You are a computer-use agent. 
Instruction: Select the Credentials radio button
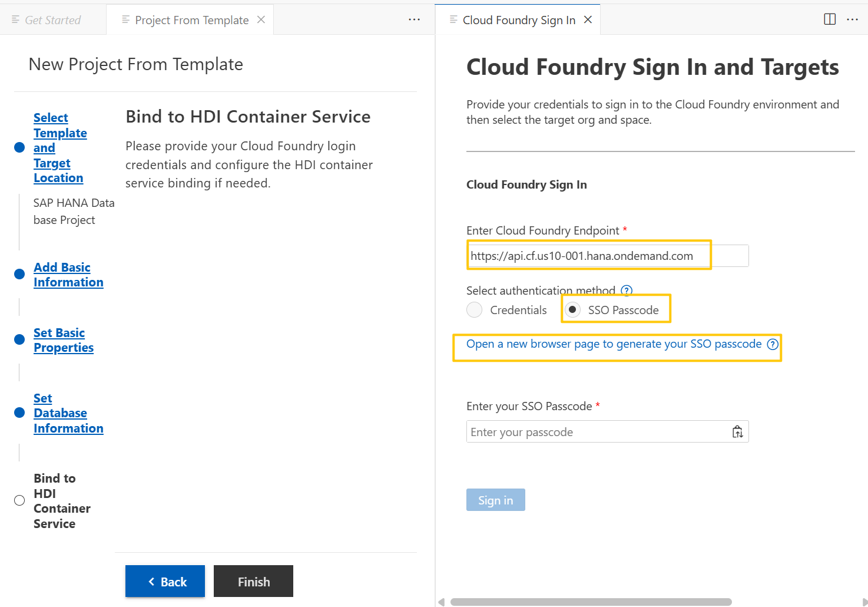tap(474, 310)
